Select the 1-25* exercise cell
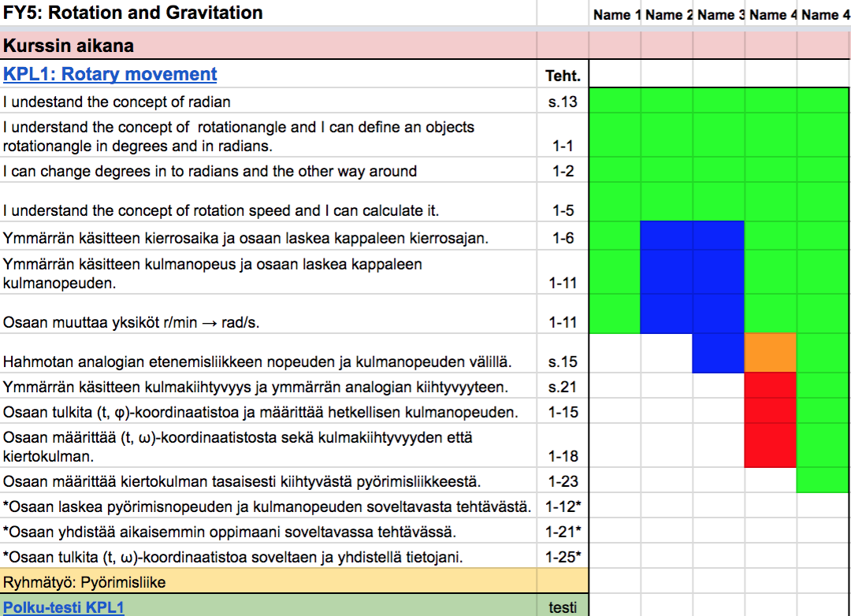Viewport: 851px width, 616px height. pos(563,557)
